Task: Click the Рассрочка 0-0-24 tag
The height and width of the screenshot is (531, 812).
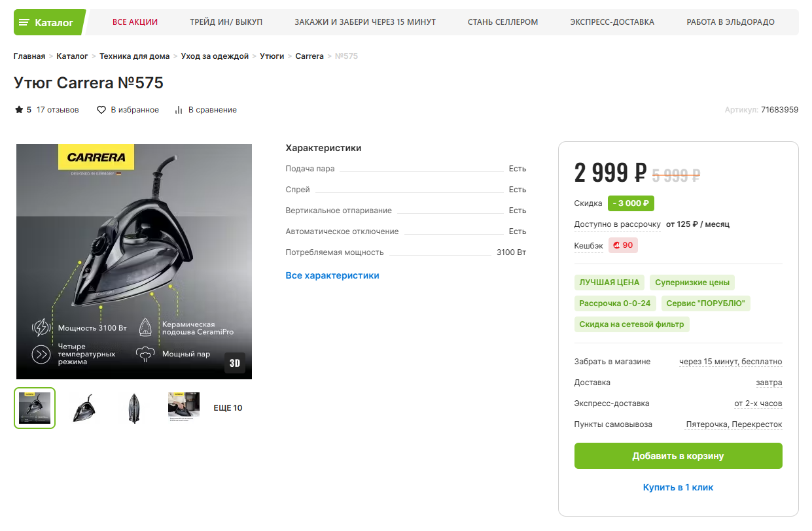Action: [x=615, y=303]
